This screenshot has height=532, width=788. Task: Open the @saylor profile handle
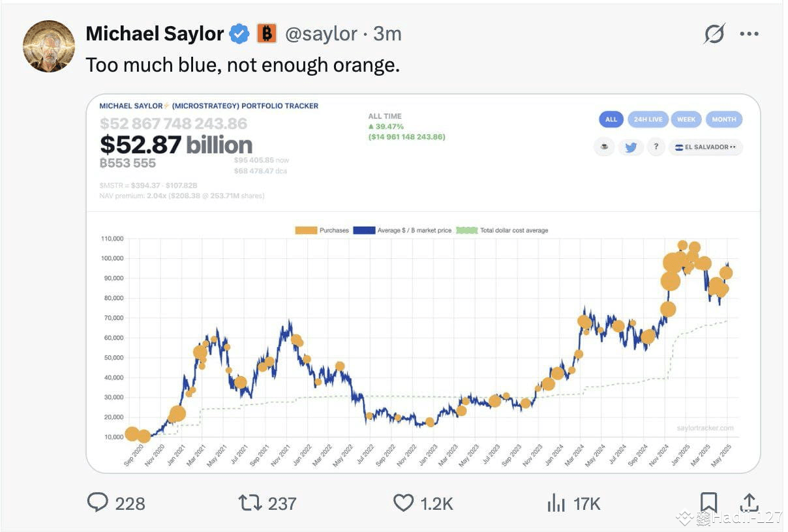[320, 33]
